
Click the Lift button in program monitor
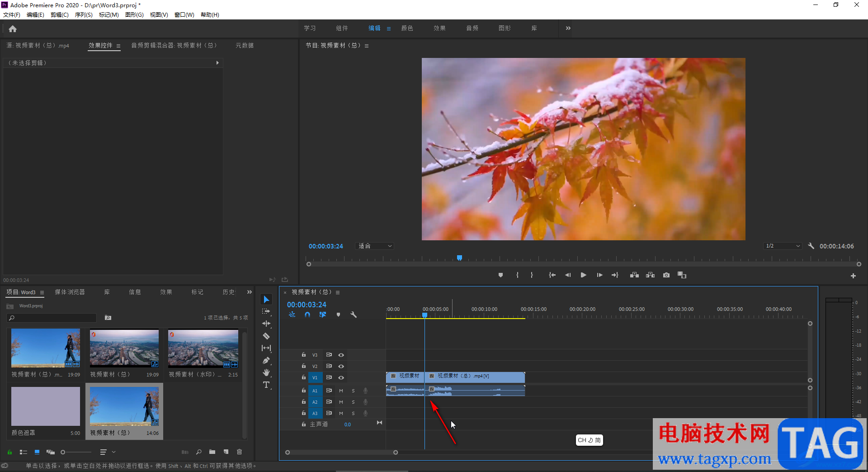point(634,275)
